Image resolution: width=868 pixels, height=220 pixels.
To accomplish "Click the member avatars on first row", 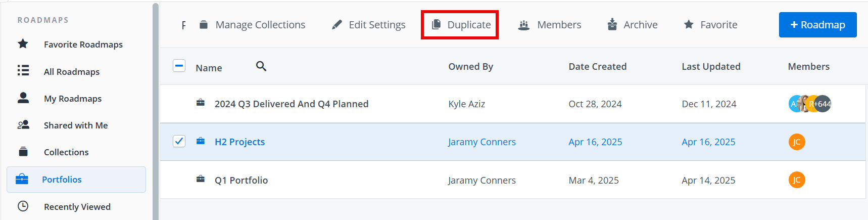I will 809,104.
